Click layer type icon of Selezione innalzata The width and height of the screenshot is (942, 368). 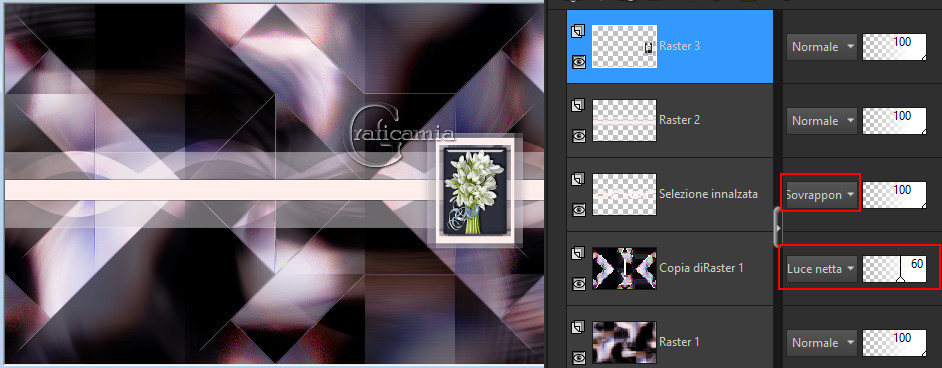click(x=578, y=179)
